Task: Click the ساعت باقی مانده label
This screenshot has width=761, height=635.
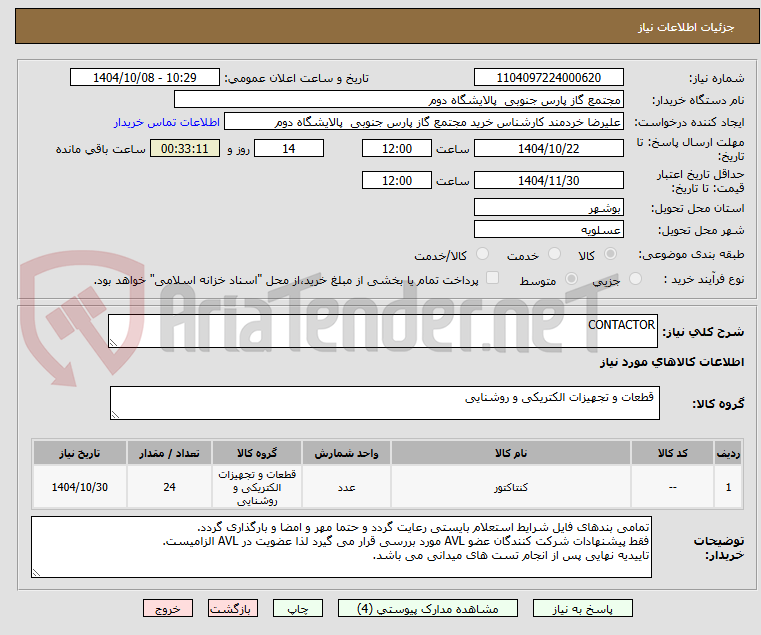Action: (100, 149)
